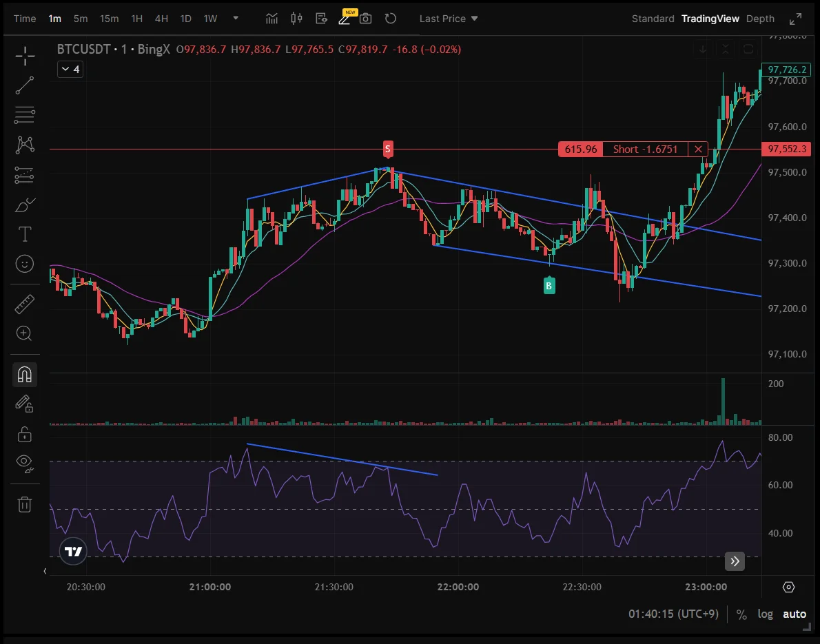Click the trash icon to remove drawings

(x=25, y=504)
